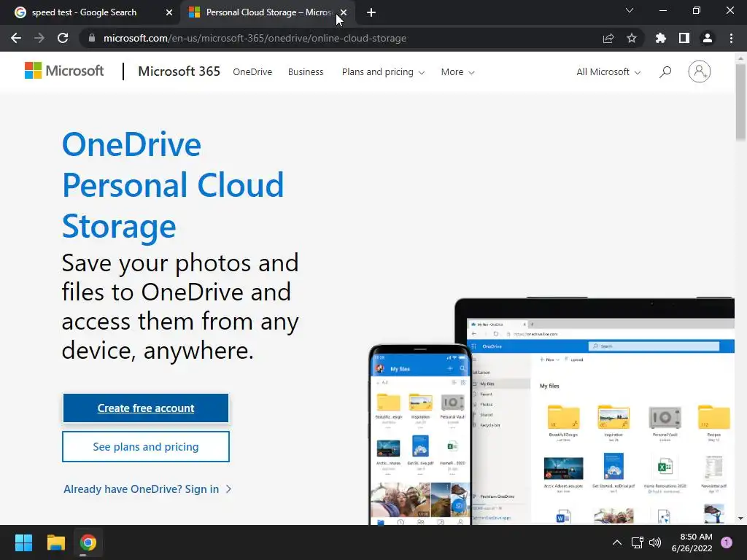Close the speed test Google Search tab
The image size is (747, 560).
(x=169, y=12)
